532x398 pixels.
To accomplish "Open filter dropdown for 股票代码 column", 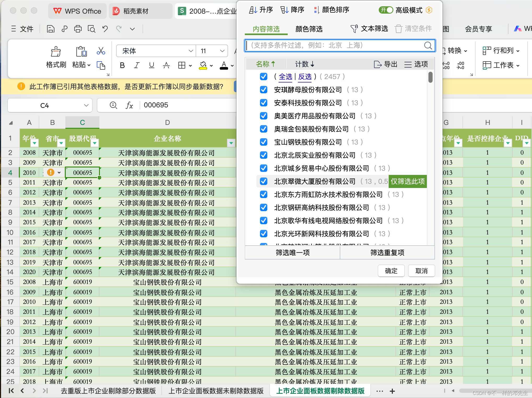I will 95,143.
